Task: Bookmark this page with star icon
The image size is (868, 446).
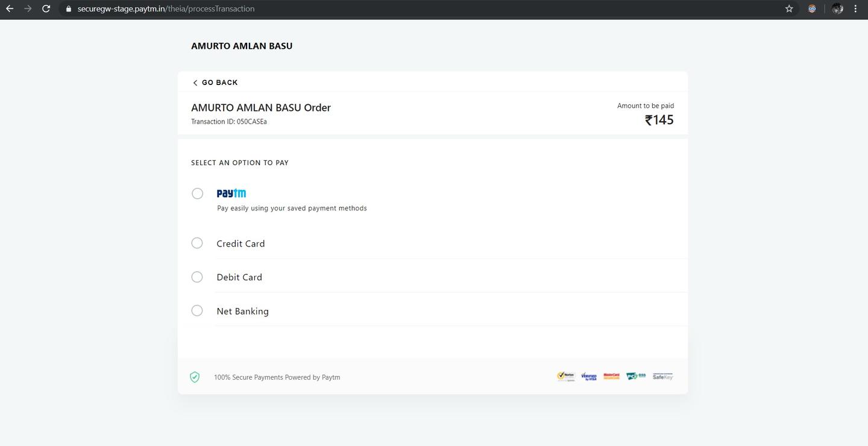Action: pyautogui.click(x=789, y=8)
